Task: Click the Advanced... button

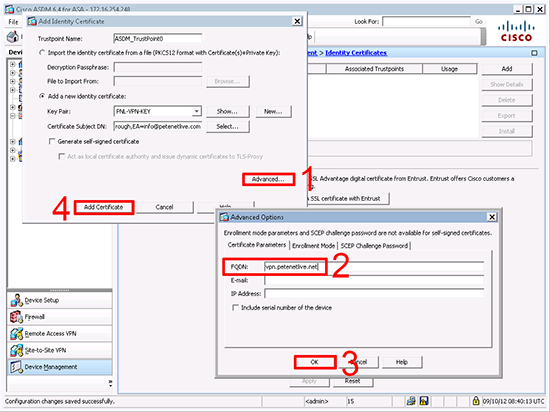Action: [x=268, y=179]
